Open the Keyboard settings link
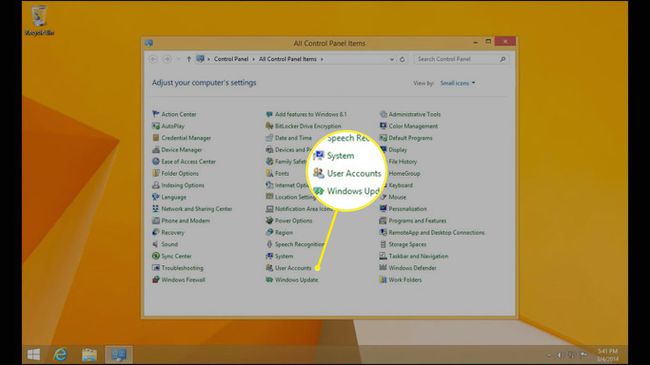Viewport: 650px width, 365px height. tap(400, 185)
